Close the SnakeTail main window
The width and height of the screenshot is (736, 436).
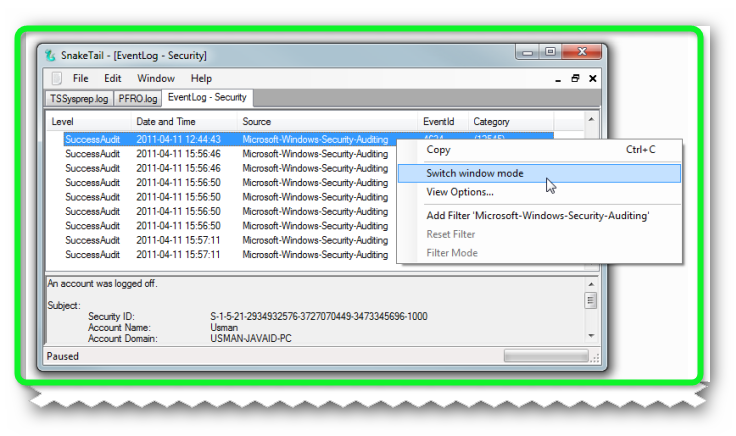coord(582,52)
